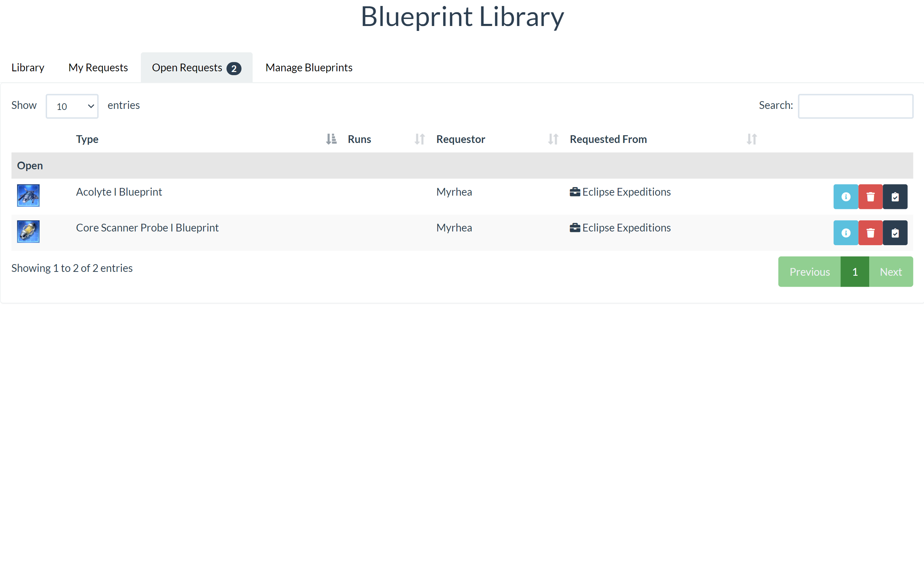Click the Next pagination button
924x562 pixels.
click(x=890, y=272)
